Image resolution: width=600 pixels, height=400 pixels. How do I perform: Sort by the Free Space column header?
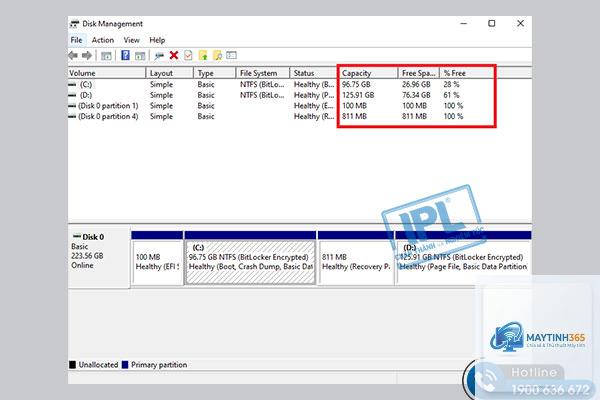pos(419,73)
